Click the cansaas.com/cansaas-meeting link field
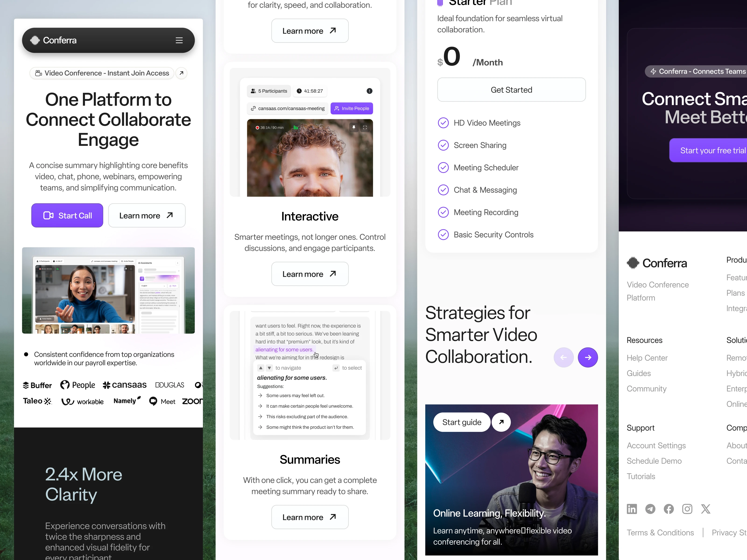The image size is (747, 560). (x=287, y=108)
